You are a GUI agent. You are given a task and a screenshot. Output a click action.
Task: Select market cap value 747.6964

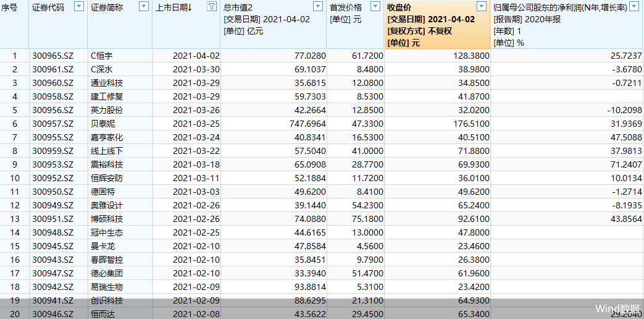pyautogui.click(x=307, y=124)
